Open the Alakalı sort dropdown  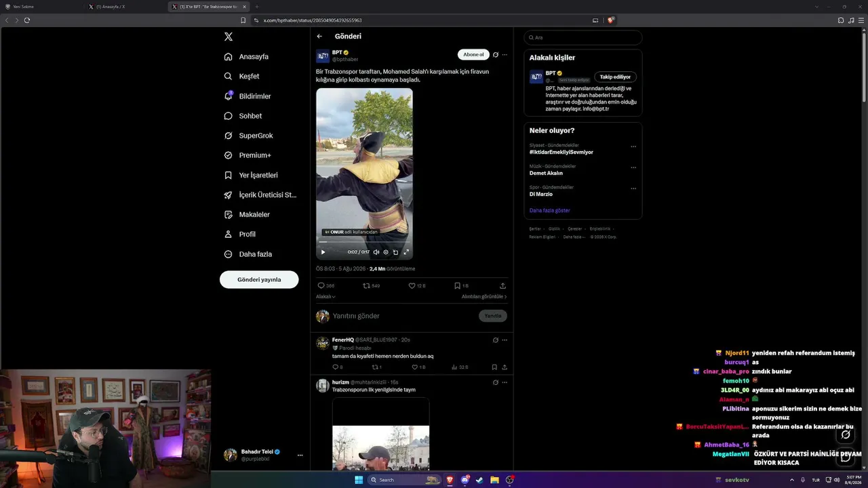coord(325,297)
